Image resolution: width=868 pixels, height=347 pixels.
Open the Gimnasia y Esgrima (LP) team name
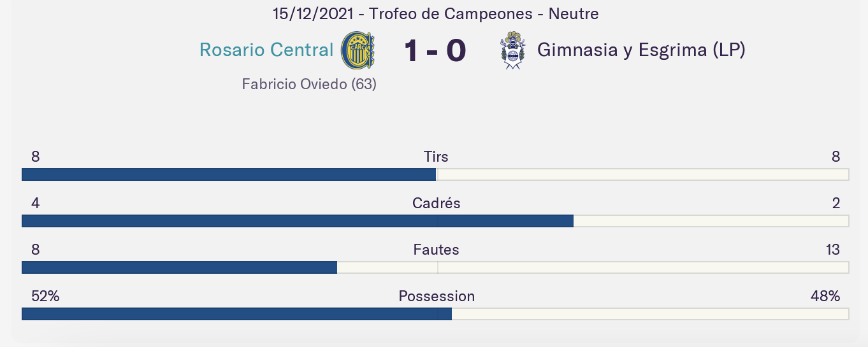[641, 50]
